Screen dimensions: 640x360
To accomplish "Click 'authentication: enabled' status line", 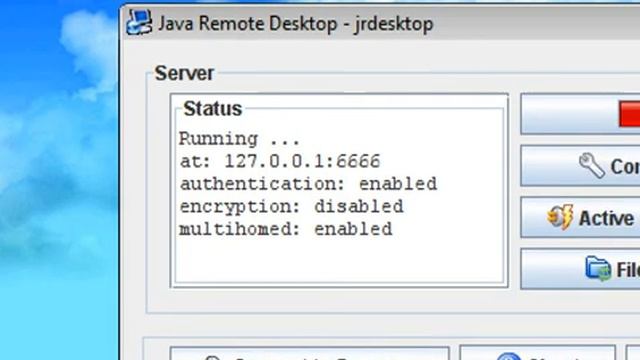I will pos(308,184).
